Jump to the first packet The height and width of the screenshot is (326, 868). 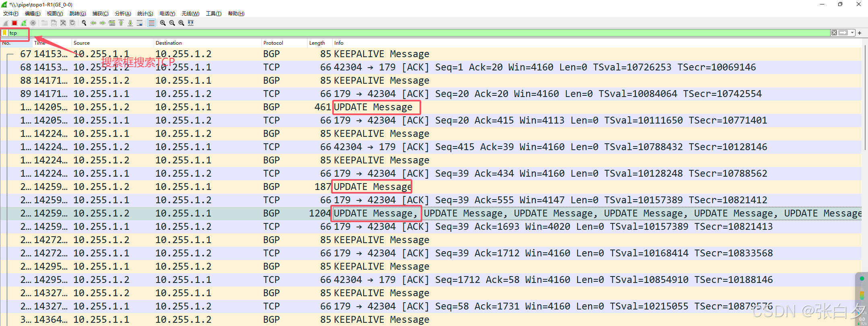coord(121,23)
